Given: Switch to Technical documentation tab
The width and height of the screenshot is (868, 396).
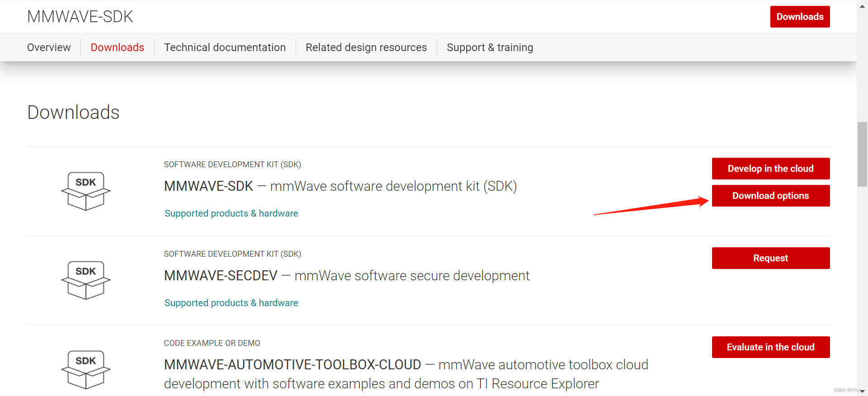Looking at the screenshot, I should tap(225, 47).
